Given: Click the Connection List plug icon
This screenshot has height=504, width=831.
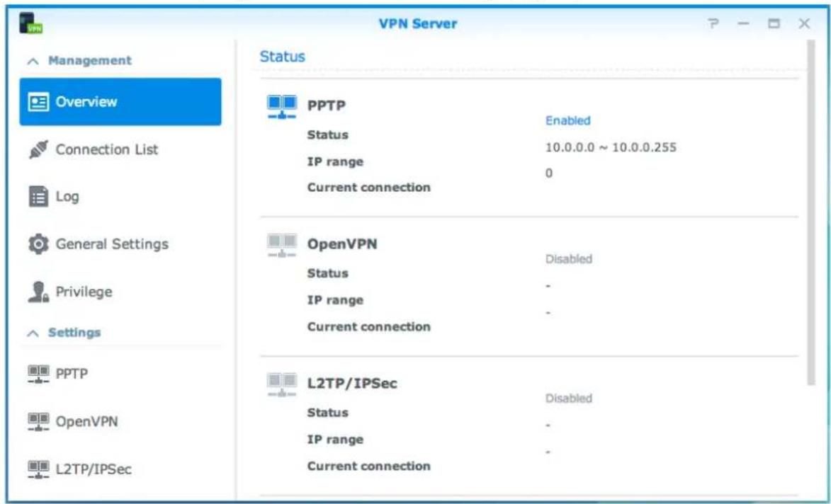Looking at the screenshot, I should tap(38, 150).
